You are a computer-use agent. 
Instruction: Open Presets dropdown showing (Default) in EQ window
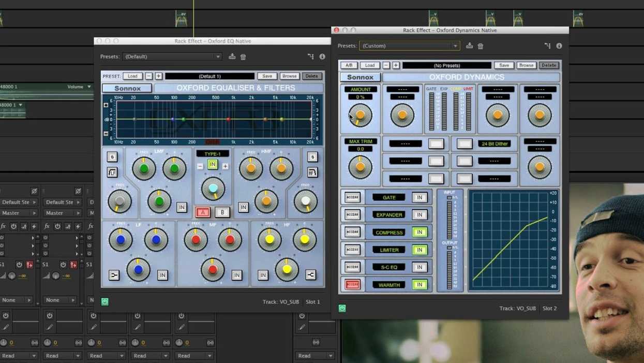pyautogui.click(x=172, y=56)
